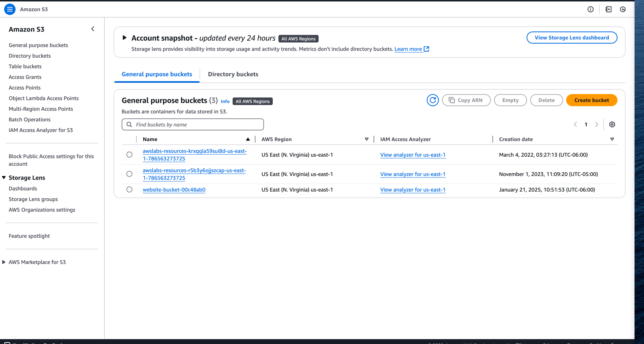Open bucket website-bucket-00c48ab0
644x344 pixels.
174,190
